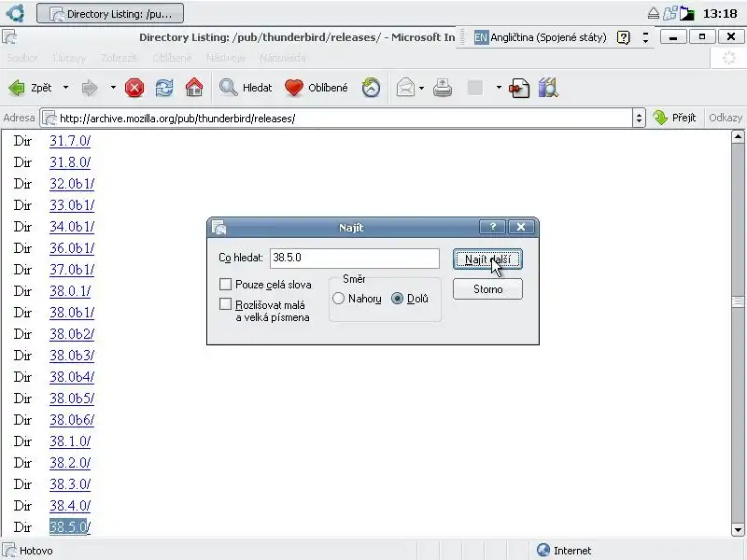Open the 38.2.0/ directory link
This screenshot has height=560, width=747.
click(70, 463)
